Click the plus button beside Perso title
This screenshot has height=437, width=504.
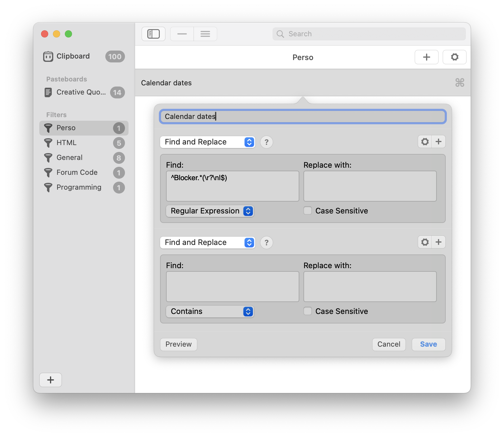click(x=426, y=57)
